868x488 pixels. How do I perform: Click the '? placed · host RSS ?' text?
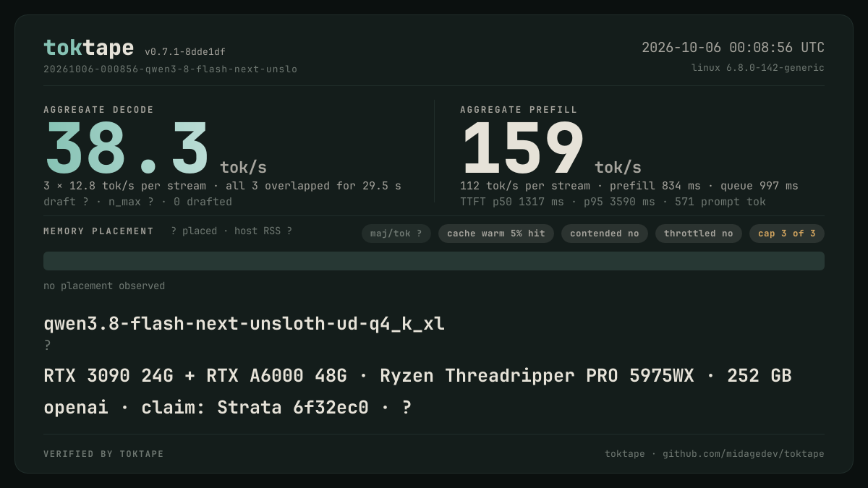pyautogui.click(x=231, y=231)
